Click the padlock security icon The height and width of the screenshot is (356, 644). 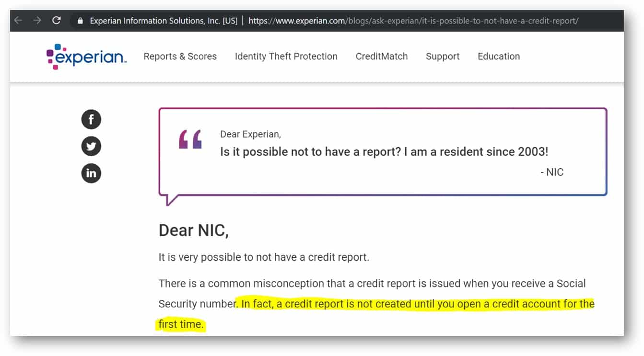click(80, 21)
